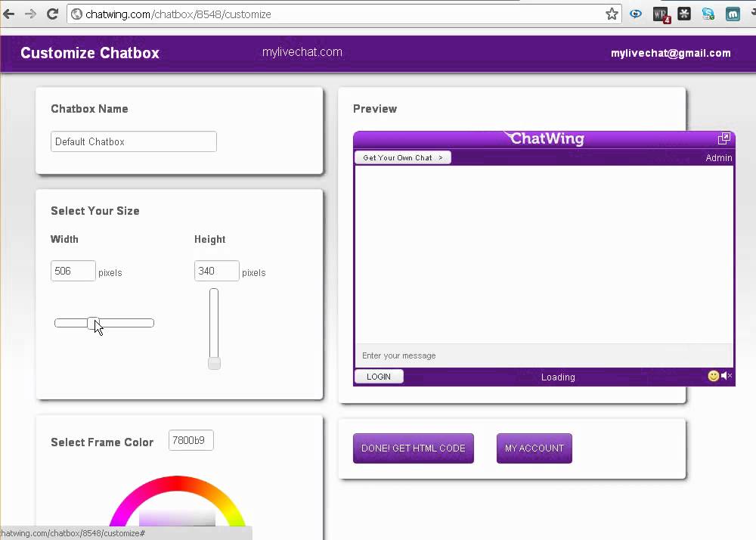Open My Account
The image size is (756, 540).
(x=534, y=448)
